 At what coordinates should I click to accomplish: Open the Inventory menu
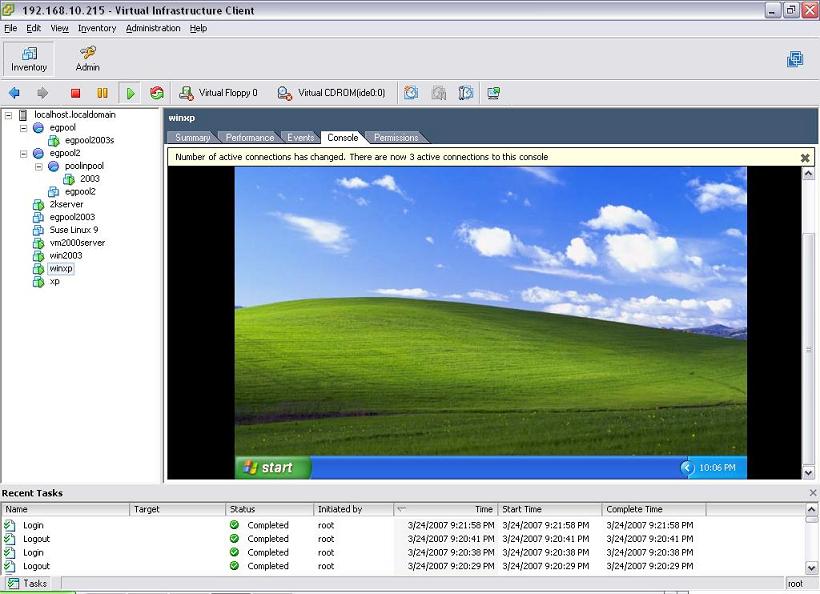click(x=97, y=28)
